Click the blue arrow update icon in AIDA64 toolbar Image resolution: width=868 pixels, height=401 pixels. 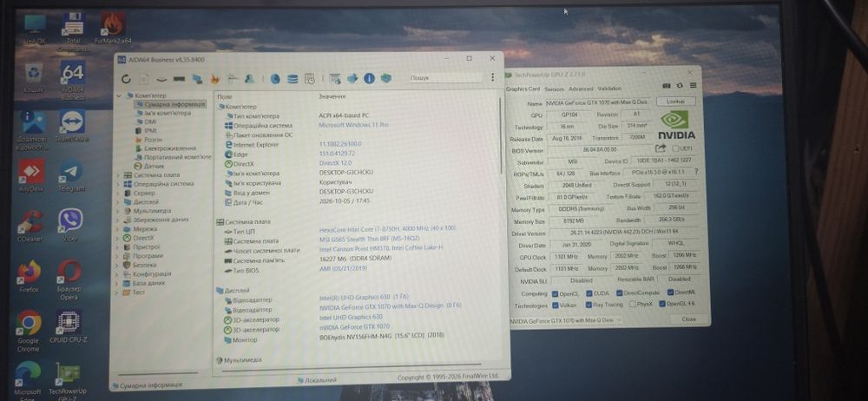pyautogui.click(x=352, y=79)
